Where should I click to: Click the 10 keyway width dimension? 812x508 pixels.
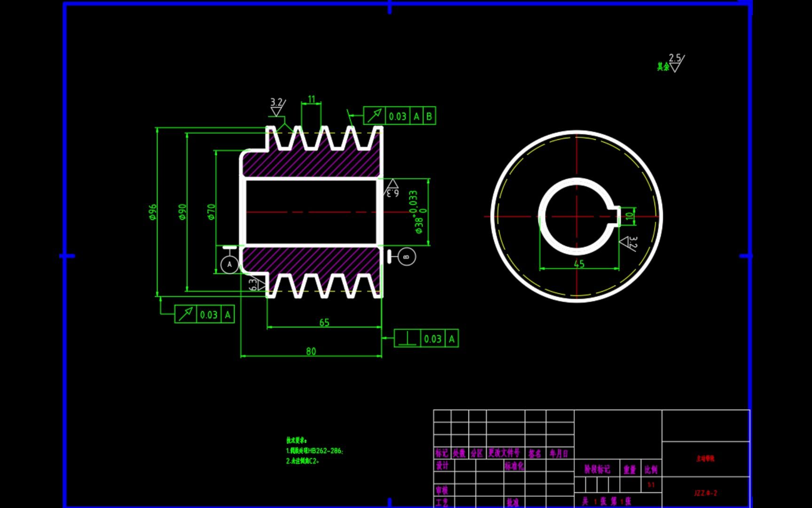630,216
